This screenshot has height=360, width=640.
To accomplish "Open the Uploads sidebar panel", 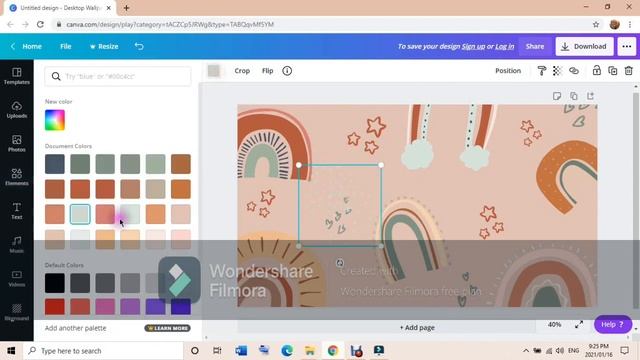I will coord(17,110).
